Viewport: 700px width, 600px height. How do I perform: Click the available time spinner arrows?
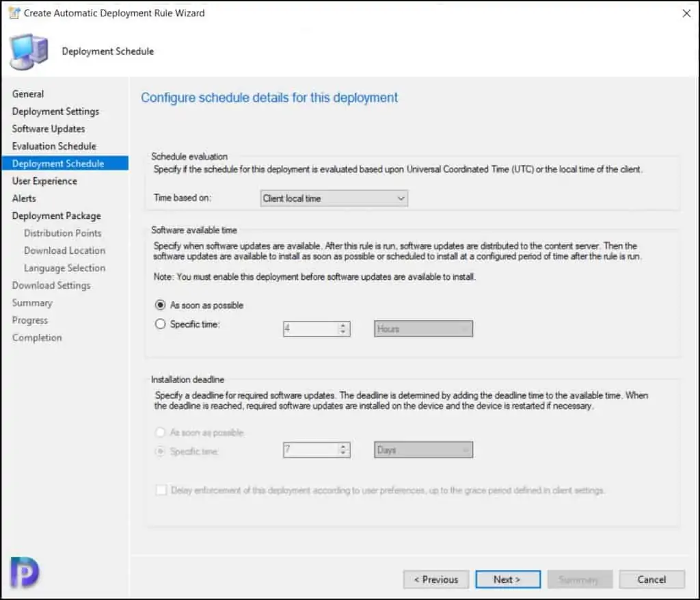(343, 329)
